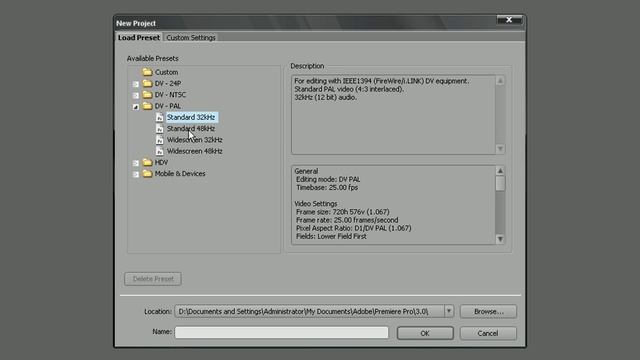
Task: Open the Custom Settings tab
Action: coord(191,38)
